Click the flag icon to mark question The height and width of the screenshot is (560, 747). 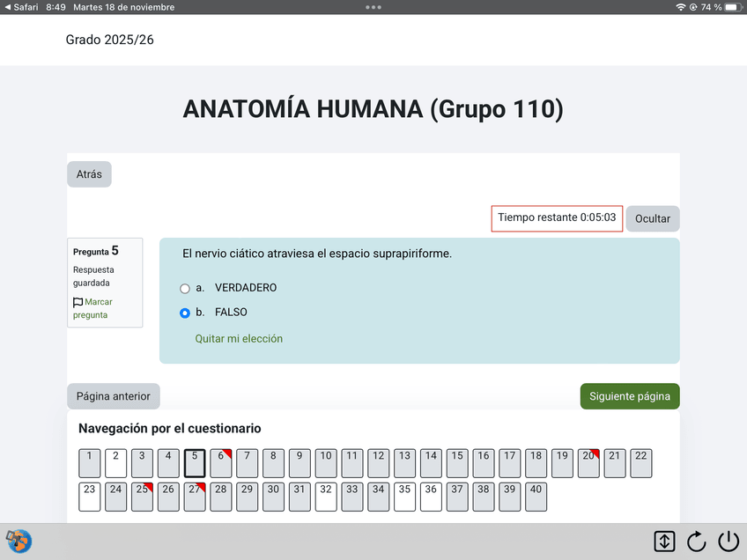(78, 302)
